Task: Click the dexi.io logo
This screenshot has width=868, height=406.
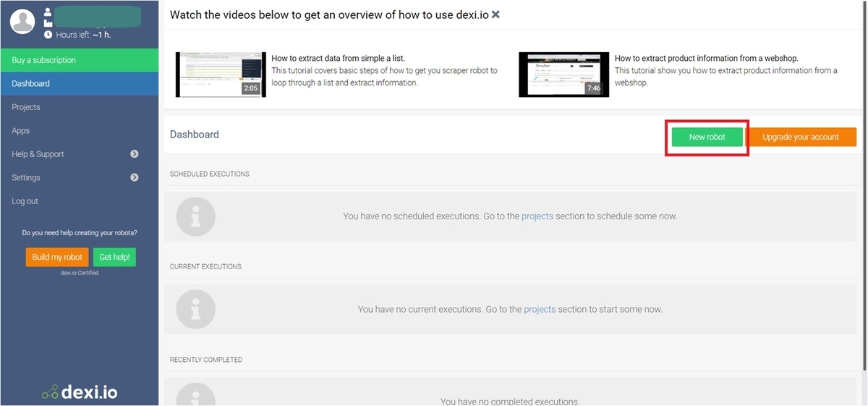Action: 80,392
